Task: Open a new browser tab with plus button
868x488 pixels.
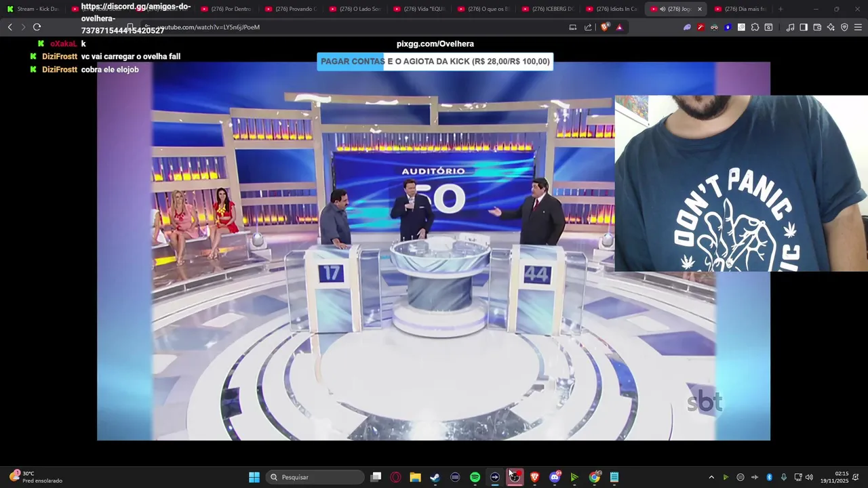Action: (x=781, y=9)
